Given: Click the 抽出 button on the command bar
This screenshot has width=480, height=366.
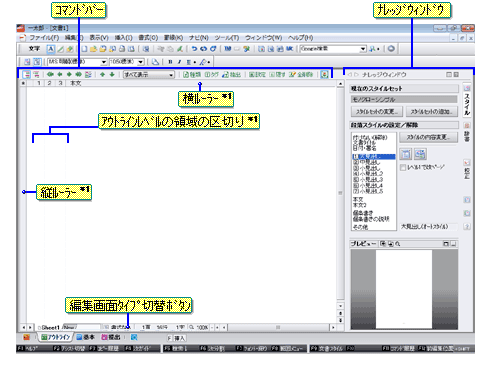Looking at the screenshot, I should (231, 74).
